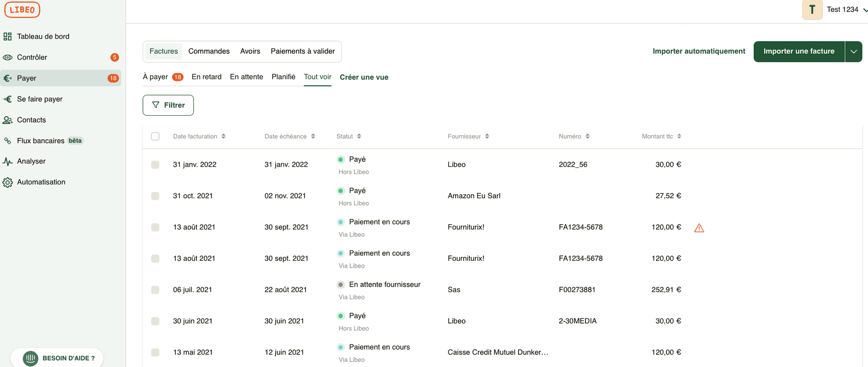
Task: Select the Tout voir view
Action: pos(317,77)
